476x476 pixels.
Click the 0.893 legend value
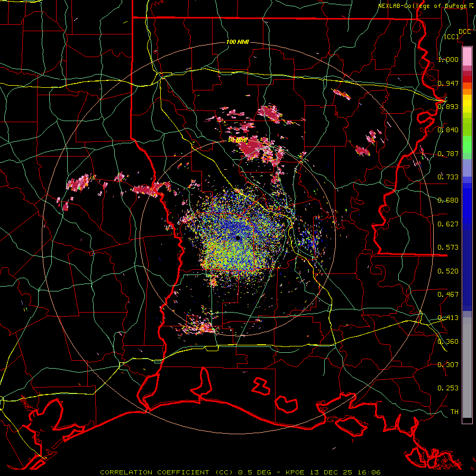(448, 106)
